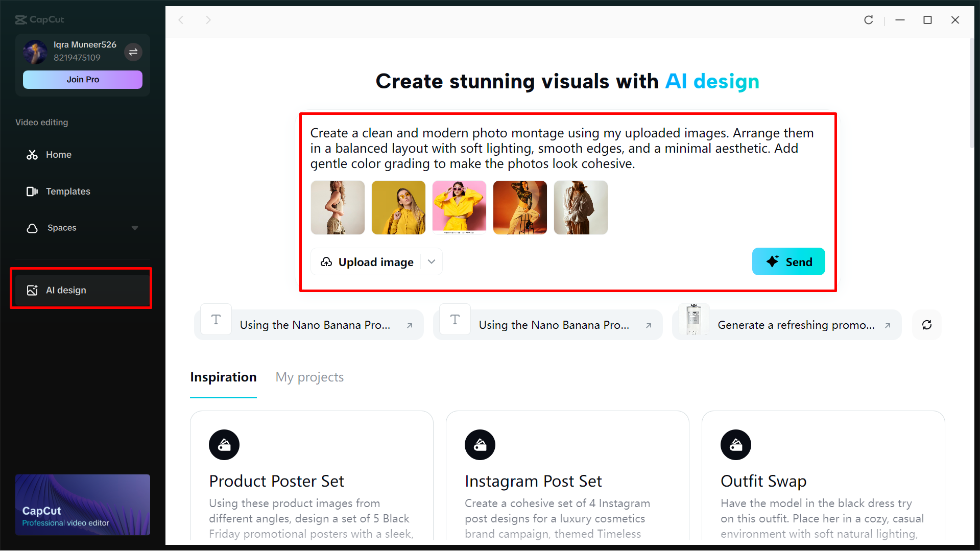Viewport: 980px width, 551px height.
Task: Click the Product Poster Set card icon
Action: point(224,444)
